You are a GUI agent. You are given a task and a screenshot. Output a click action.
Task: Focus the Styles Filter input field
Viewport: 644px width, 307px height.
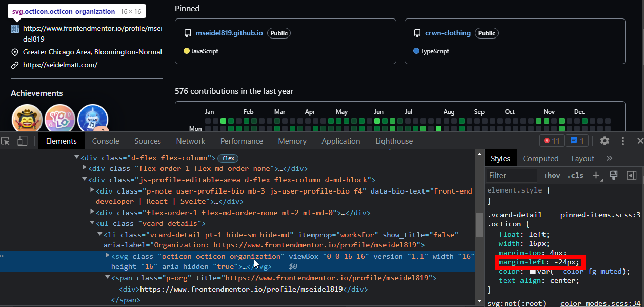(x=511, y=175)
